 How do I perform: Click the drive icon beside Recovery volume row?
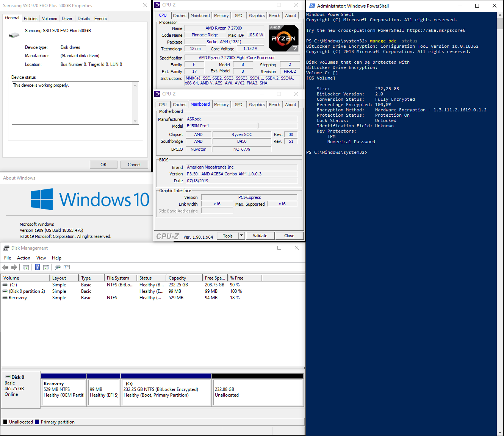point(5,298)
